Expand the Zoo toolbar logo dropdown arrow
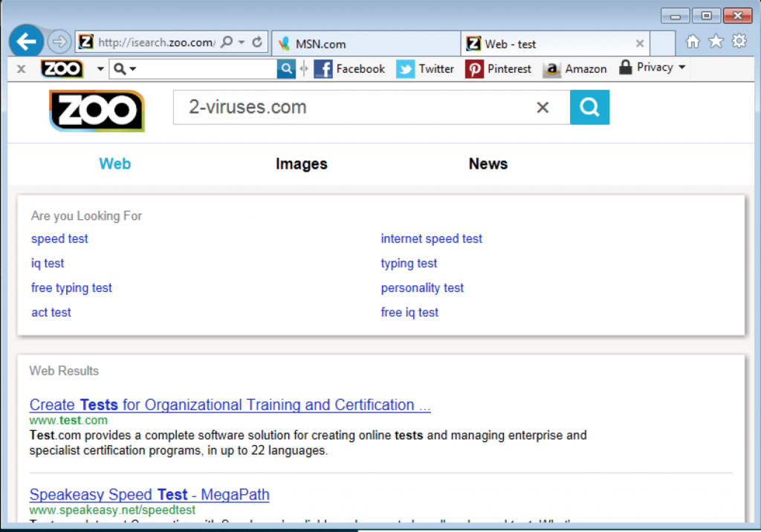 (x=100, y=69)
